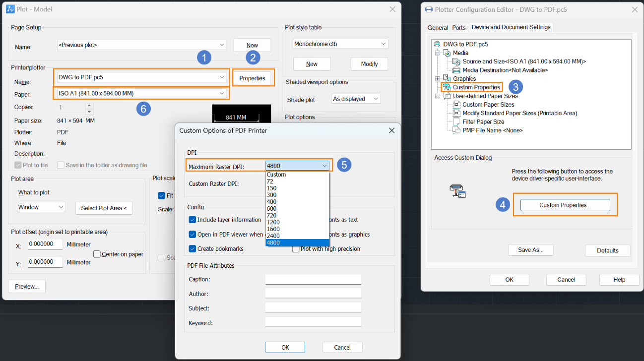The width and height of the screenshot is (644, 361).
Task: Increase Copies with the stepper up arrow
Action: (x=89, y=105)
